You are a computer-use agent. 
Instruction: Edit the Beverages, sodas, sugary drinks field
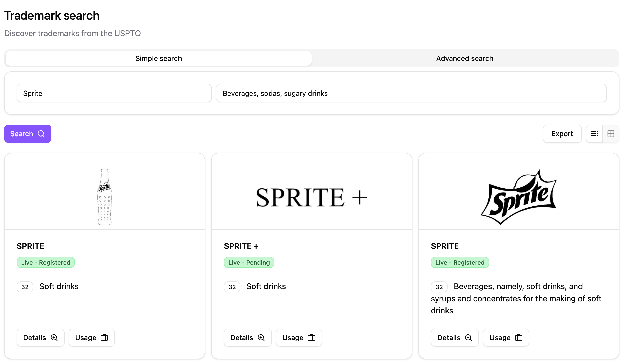click(x=411, y=93)
